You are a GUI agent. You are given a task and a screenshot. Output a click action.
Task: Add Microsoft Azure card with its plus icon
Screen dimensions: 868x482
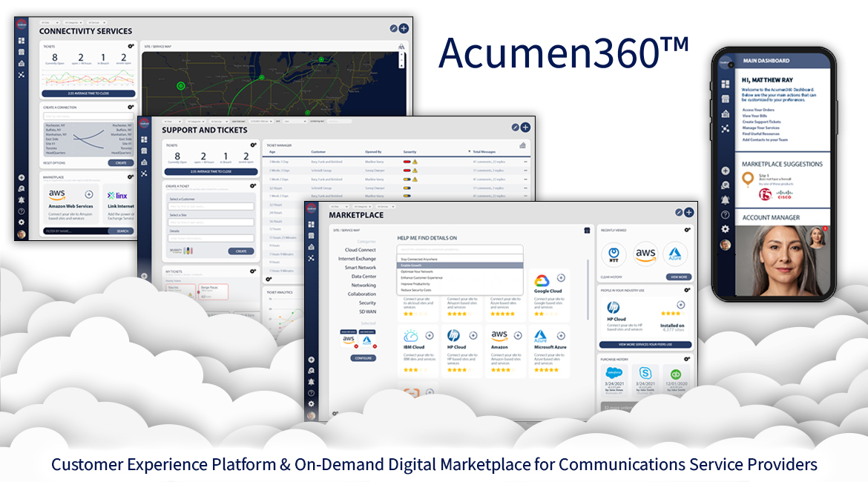[561, 335]
